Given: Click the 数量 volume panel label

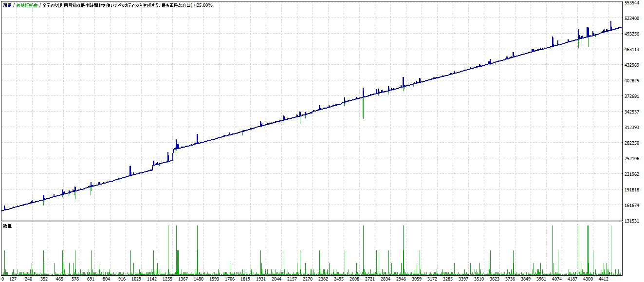Looking at the screenshot, I should [7, 226].
